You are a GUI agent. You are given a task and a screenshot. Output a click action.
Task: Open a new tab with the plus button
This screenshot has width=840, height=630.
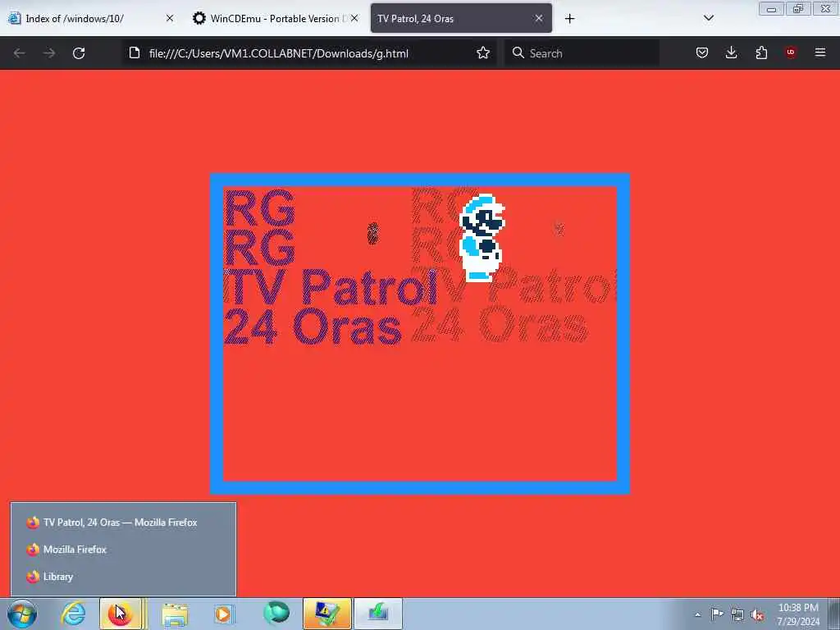(569, 19)
